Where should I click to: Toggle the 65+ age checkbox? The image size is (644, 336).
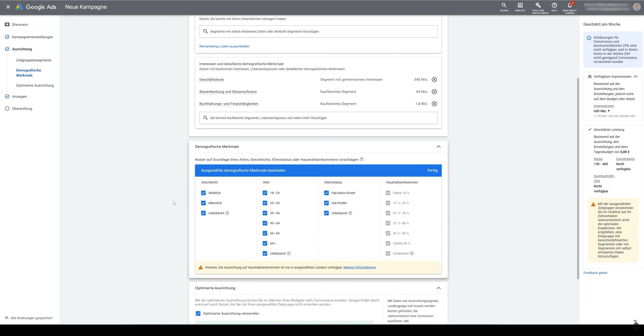click(265, 243)
